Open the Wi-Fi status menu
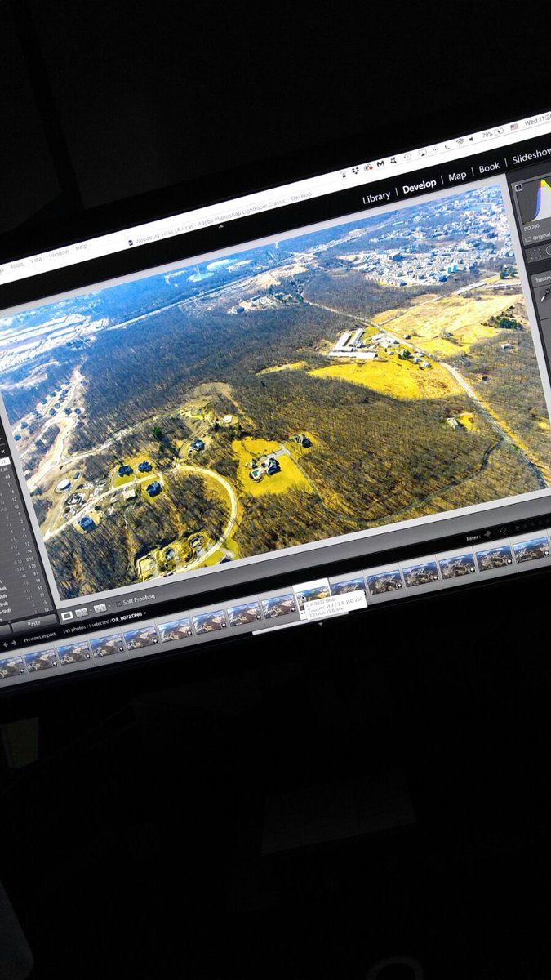 tap(459, 142)
